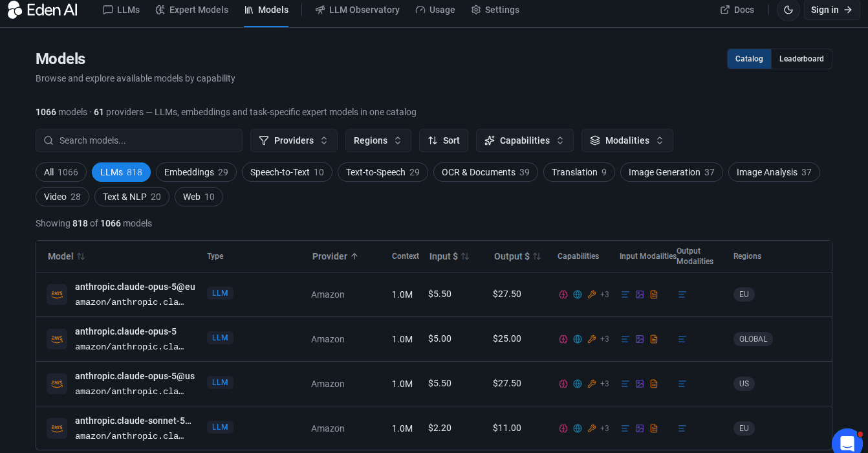Sort by the Model column arrows

81,256
